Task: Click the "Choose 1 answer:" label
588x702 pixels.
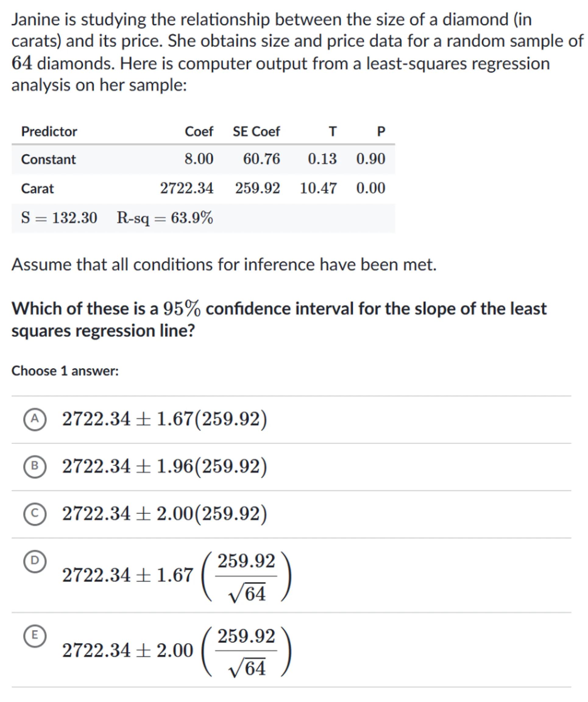Action: click(x=65, y=371)
